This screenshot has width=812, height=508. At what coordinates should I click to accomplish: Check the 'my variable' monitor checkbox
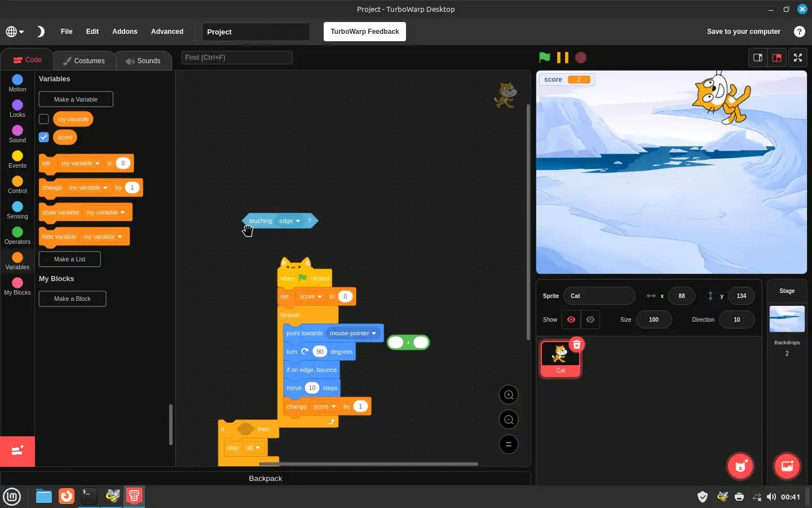pyautogui.click(x=43, y=119)
